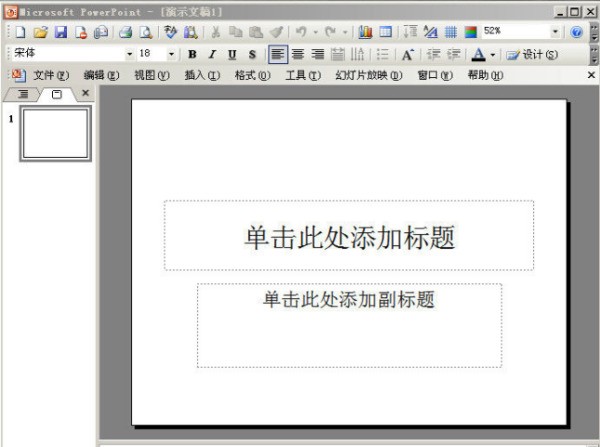This screenshot has height=447, width=600.
Task: Center align the text
Action: (x=298, y=54)
